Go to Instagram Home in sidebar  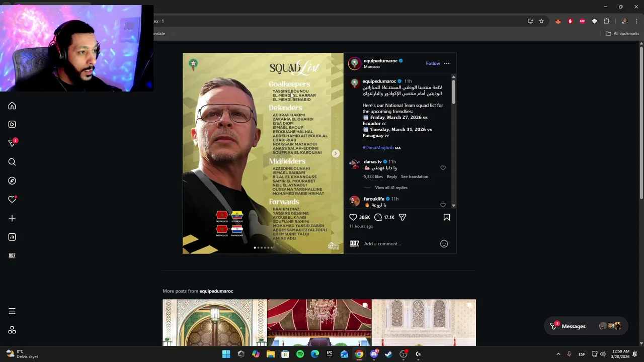coord(12,106)
